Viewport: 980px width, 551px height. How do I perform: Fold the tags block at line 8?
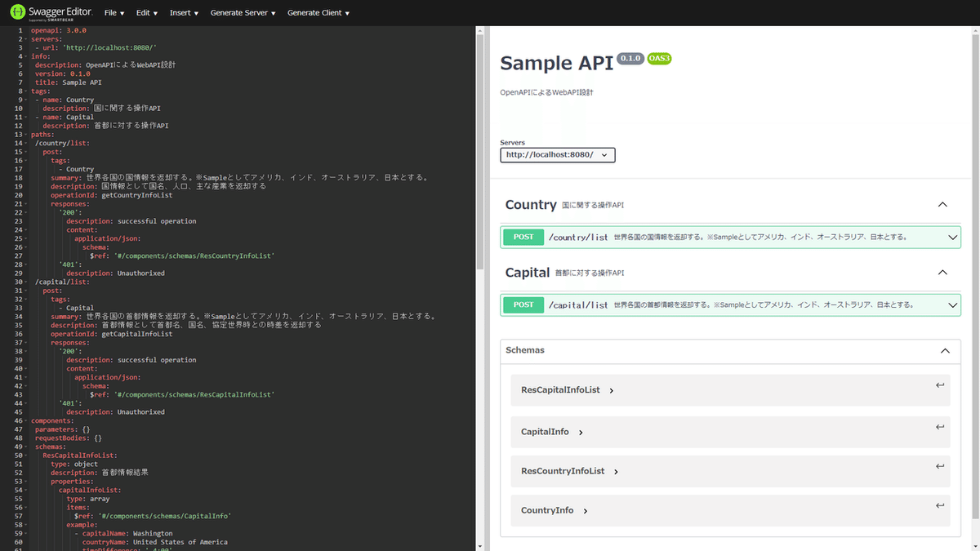27,91
